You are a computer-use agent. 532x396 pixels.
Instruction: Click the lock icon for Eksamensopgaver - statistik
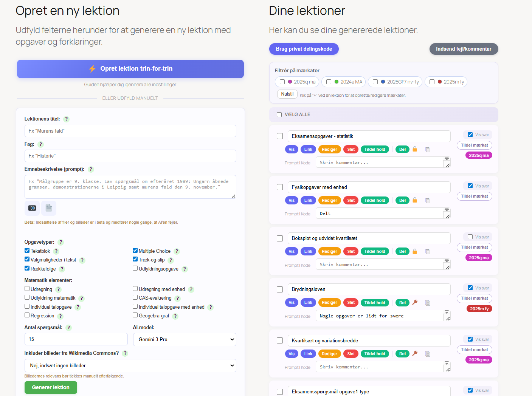click(x=415, y=149)
